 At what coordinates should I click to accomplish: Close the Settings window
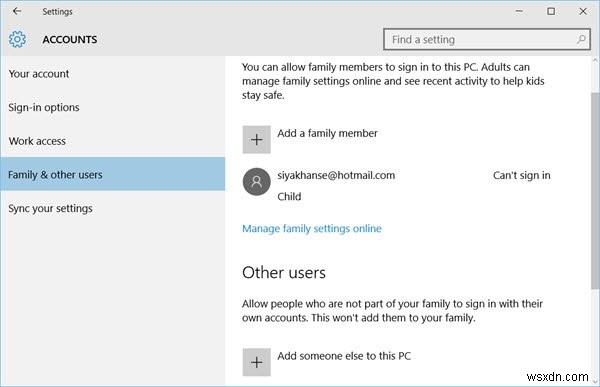tap(583, 11)
